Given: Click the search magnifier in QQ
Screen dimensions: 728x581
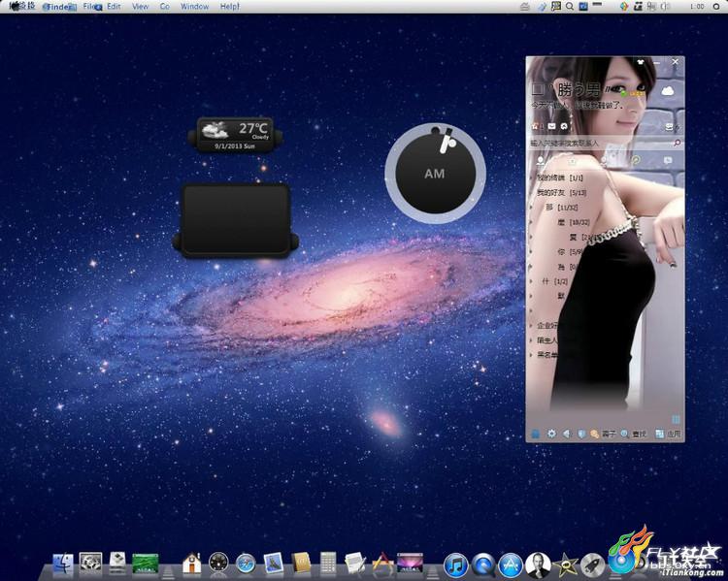Looking at the screenshot, I should 678,143.
